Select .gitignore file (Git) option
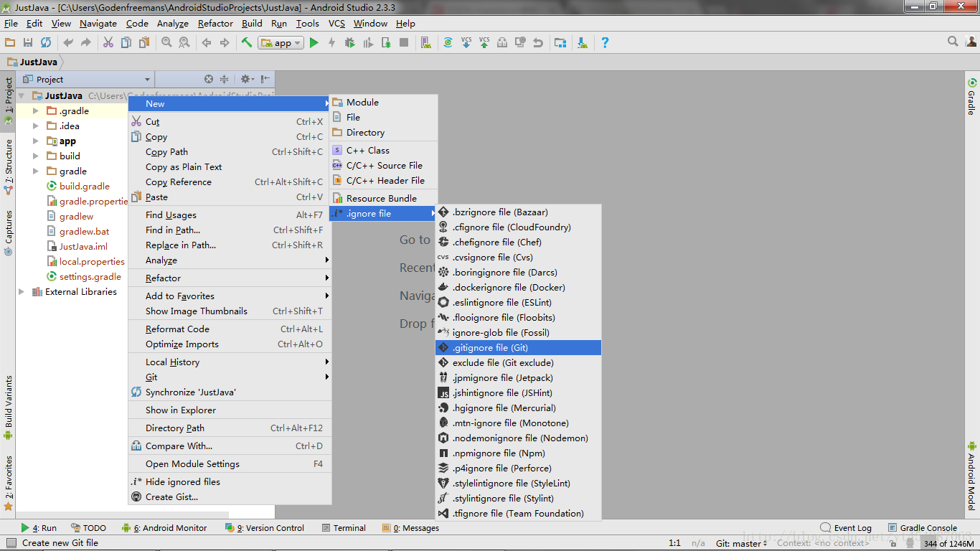Screen dimensions: 980x551 [x=518, y=347]
